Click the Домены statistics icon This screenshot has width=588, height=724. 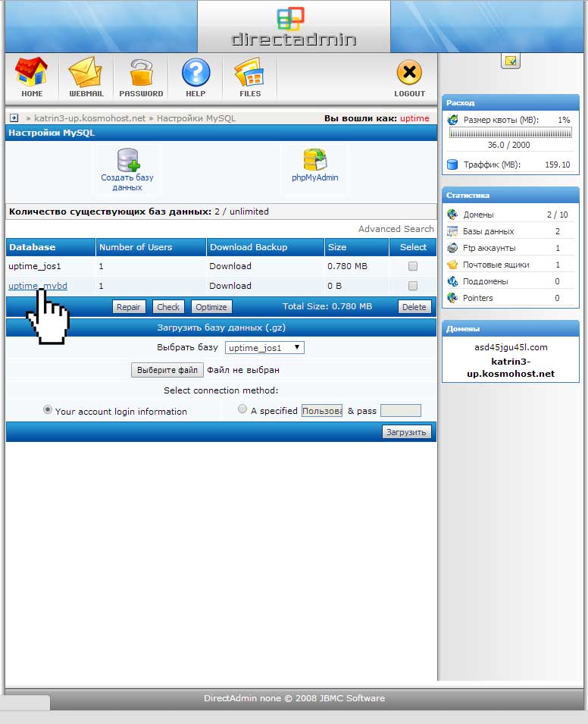click(x=452, y=215)
